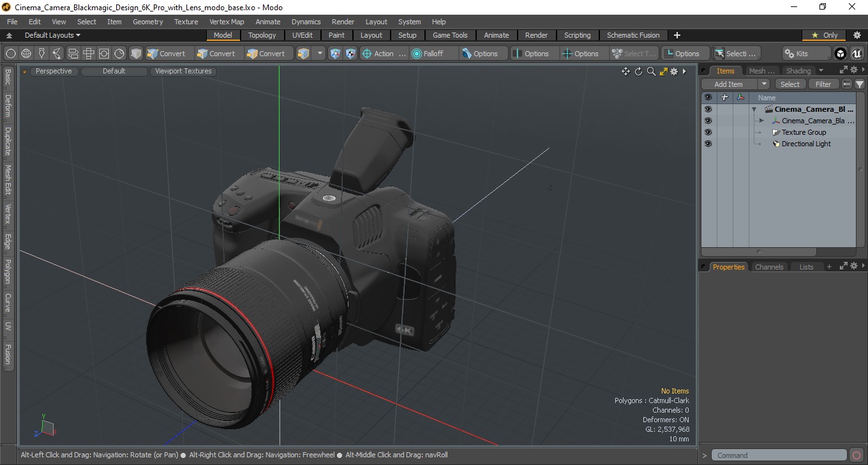Click the globe mesh tool icon
The image size is (868, 465).
click(26, 54)
